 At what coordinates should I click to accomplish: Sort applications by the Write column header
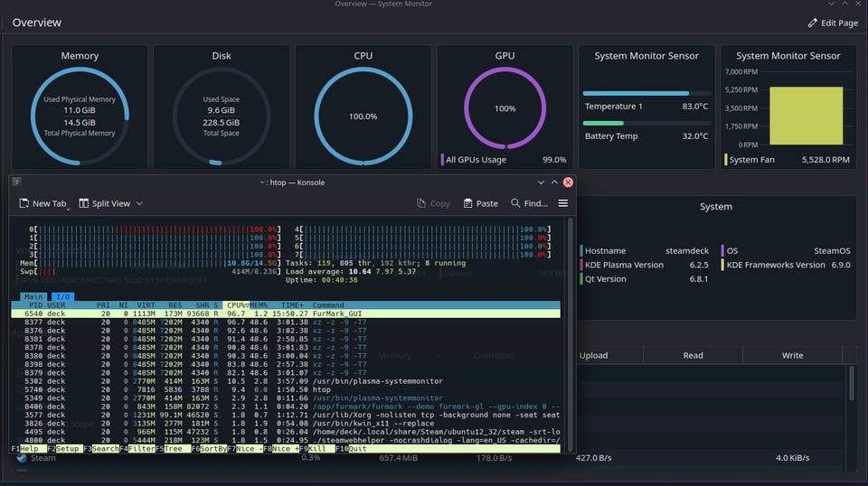tap(792, 355)
